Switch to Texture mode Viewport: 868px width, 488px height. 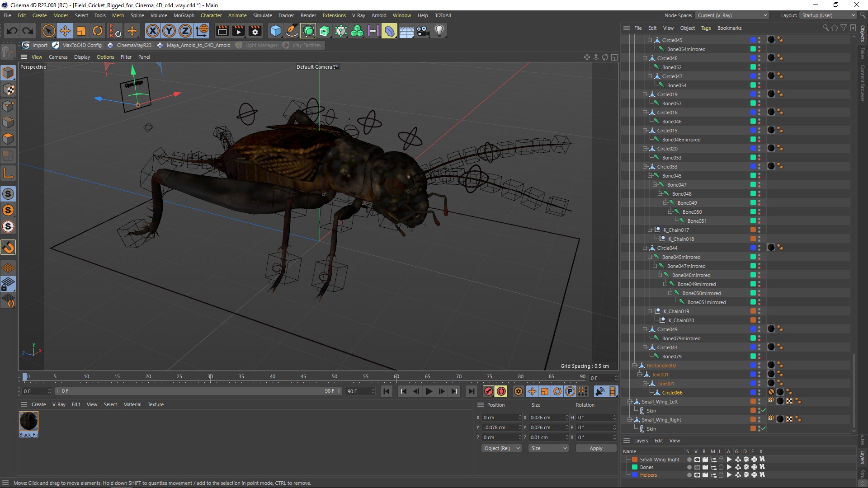point(8,89)
